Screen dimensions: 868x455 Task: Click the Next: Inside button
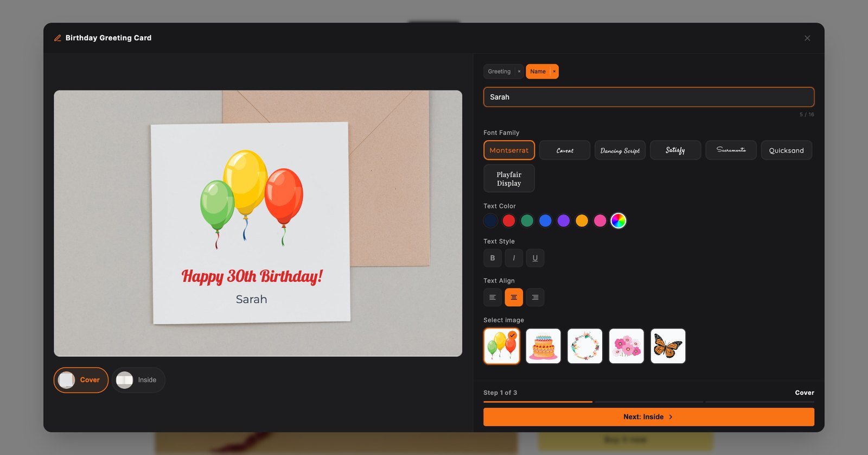649,417
